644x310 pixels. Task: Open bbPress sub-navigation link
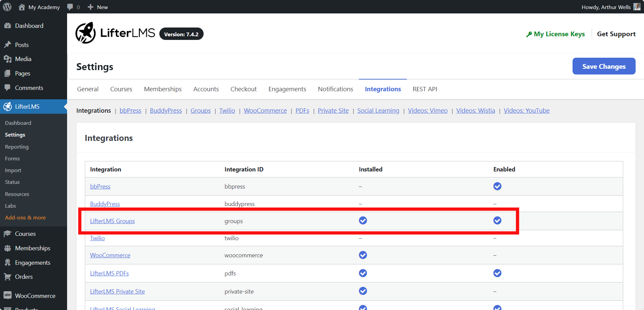click(x=130, y=111)
